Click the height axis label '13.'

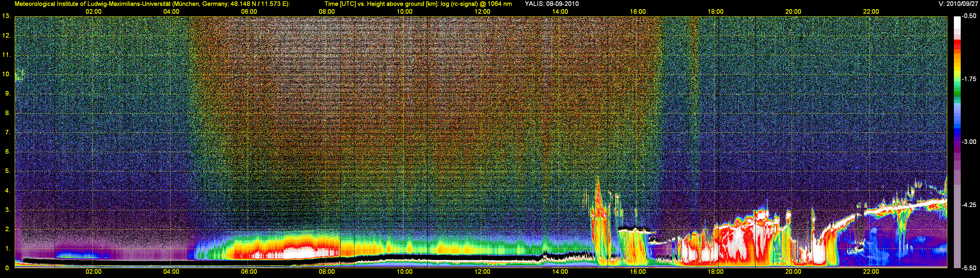[6, 16]
